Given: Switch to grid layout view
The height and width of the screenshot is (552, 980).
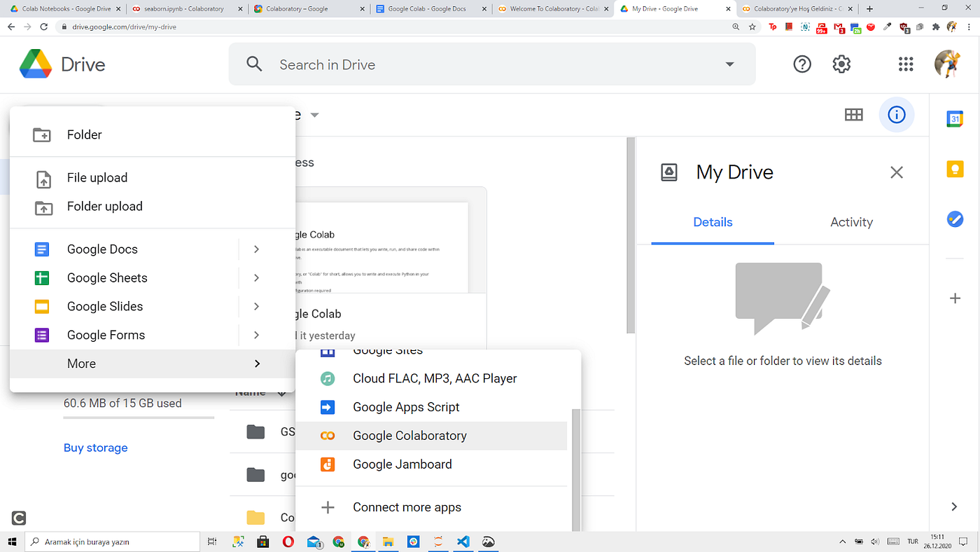Looking at the screenshot, I should [854, 115].
